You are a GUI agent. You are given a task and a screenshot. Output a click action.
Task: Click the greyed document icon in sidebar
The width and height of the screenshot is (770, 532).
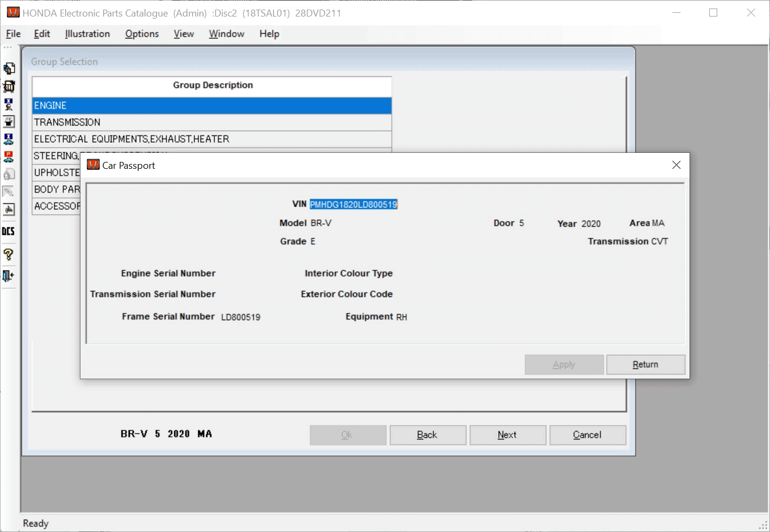9,174
